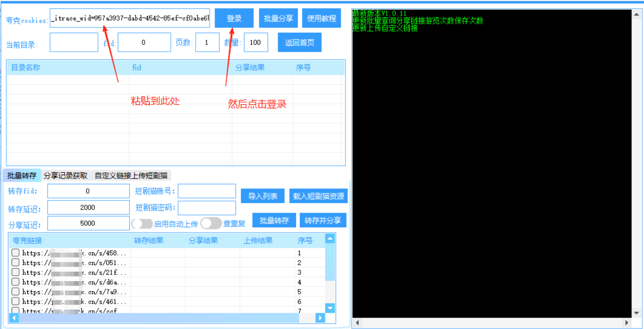Click the link list scroll-up arrow
Screen dimensions: 644x329
[330, 238]
